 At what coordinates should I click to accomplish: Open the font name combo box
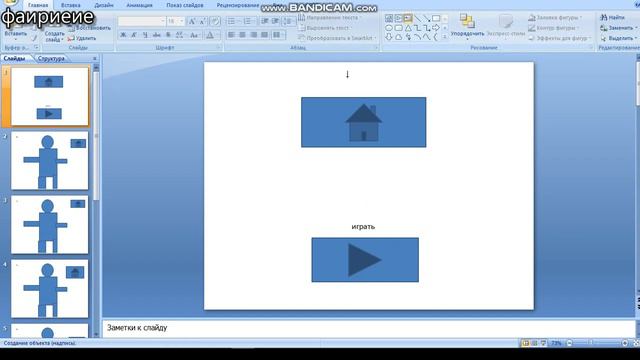(x=141, y=21)
